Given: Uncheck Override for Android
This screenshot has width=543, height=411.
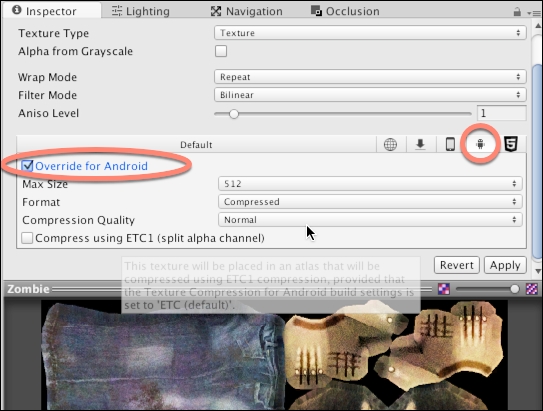Looking at the screenshot, I should tap(27, 166).
